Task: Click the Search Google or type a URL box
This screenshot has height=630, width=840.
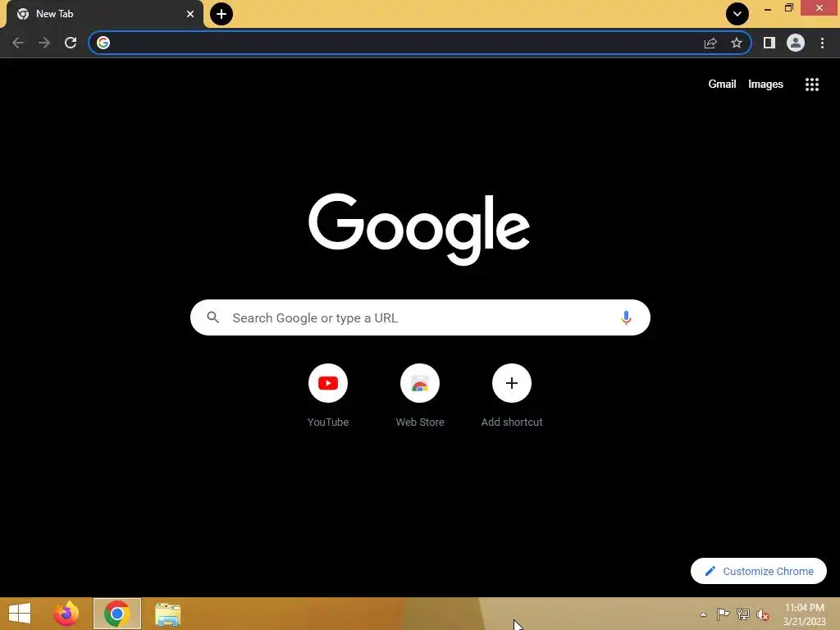Action: [x=420, y=317]
